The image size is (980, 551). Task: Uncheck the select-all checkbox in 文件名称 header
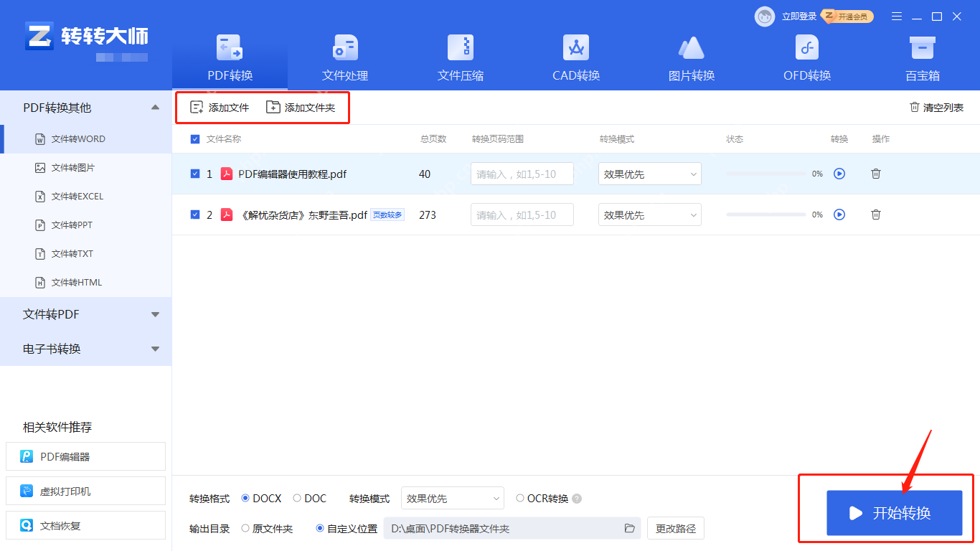click(x=194, y=138)
